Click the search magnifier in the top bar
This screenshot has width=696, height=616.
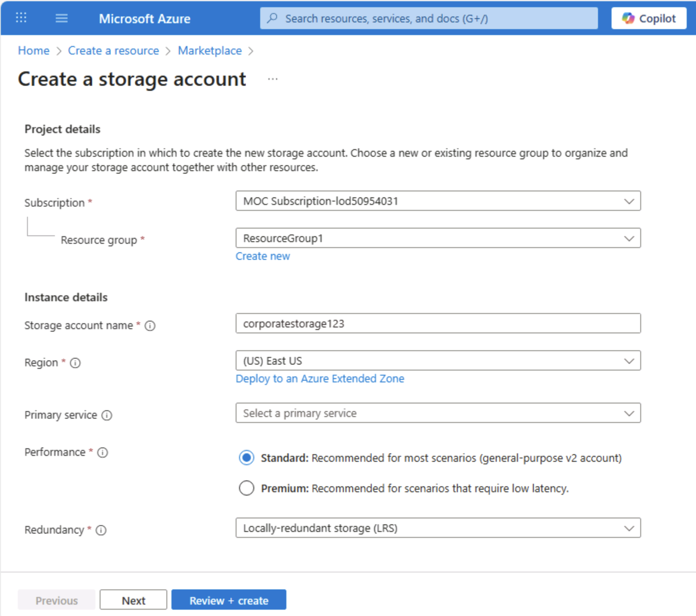click(x=272, y=18)
